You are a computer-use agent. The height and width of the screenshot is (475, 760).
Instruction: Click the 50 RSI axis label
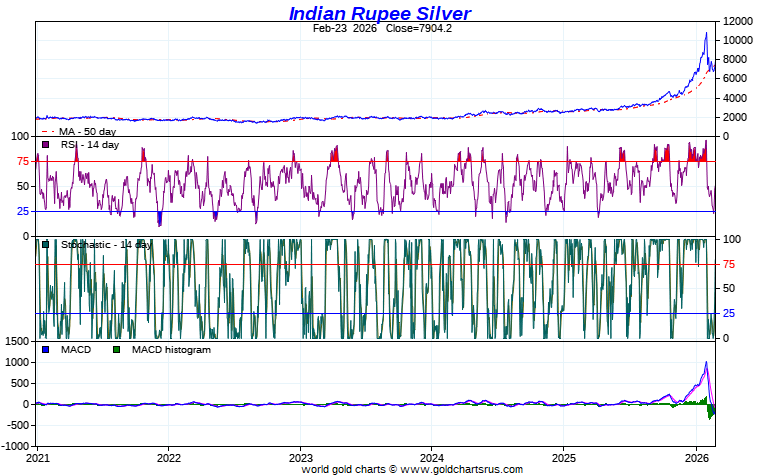[23, 186]
